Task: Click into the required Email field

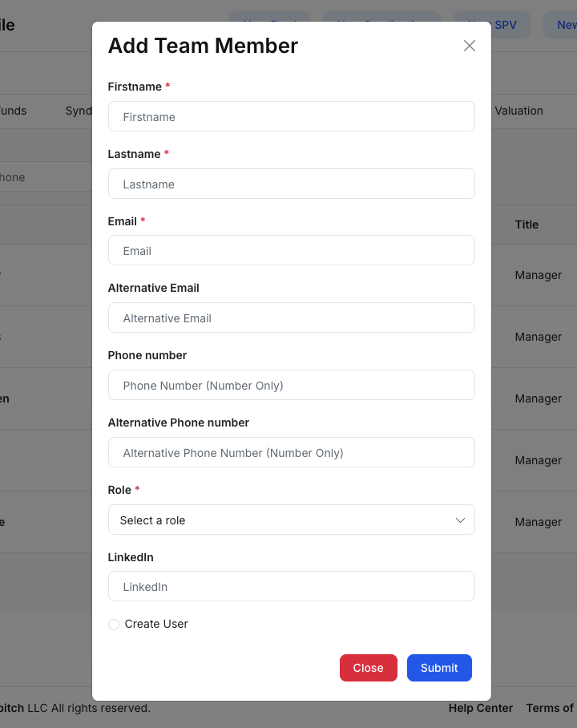Action: click(x=291, y=251)
